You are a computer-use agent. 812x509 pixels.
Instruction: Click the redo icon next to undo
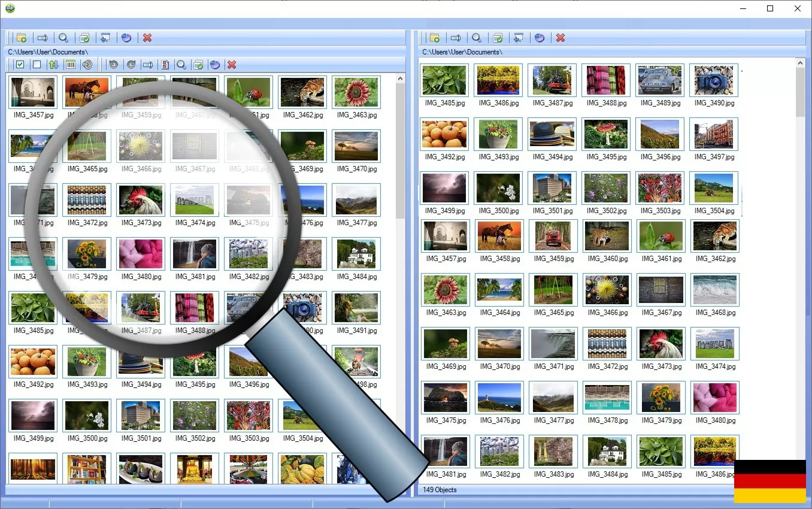(x=131, y=65)
